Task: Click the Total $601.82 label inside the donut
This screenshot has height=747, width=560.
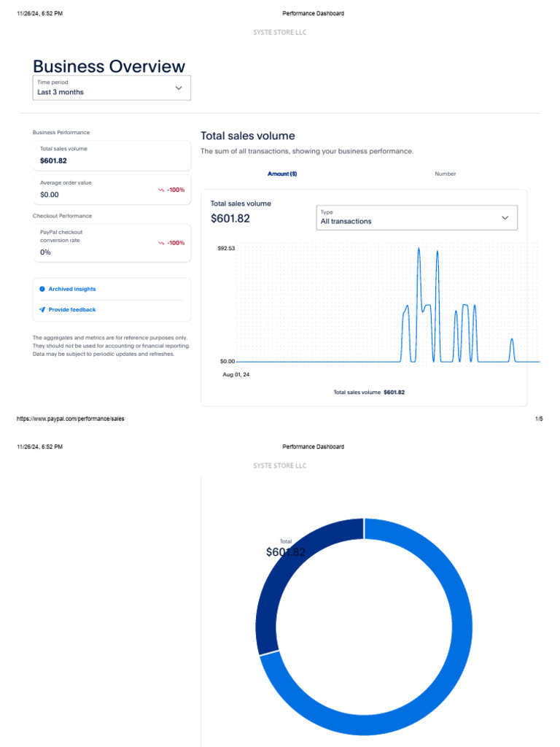Action: pos(286,549)
